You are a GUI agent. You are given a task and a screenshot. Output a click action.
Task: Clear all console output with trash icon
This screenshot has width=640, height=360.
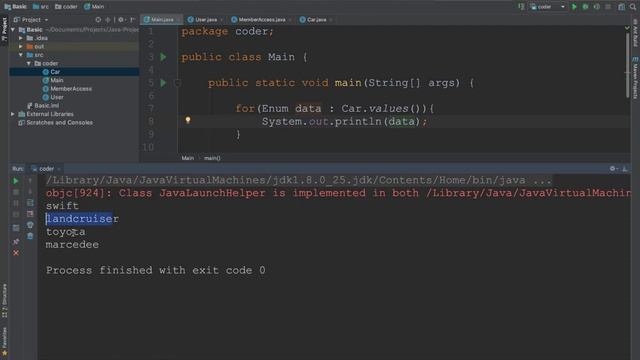click(x=30, y=236)
